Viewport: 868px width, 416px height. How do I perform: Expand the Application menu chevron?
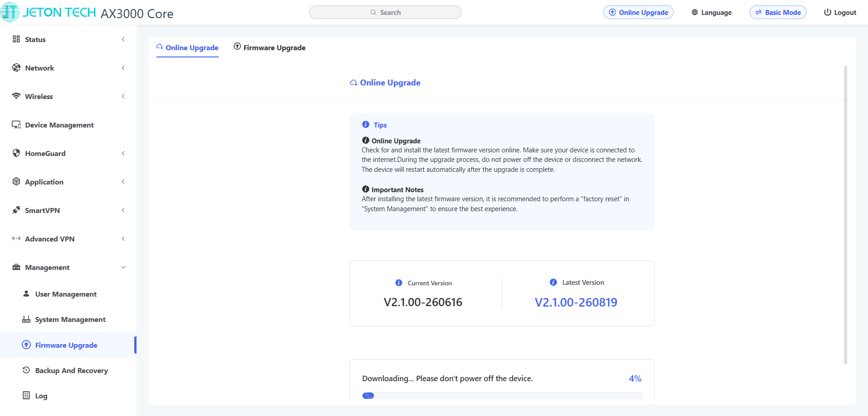[123, 182]
